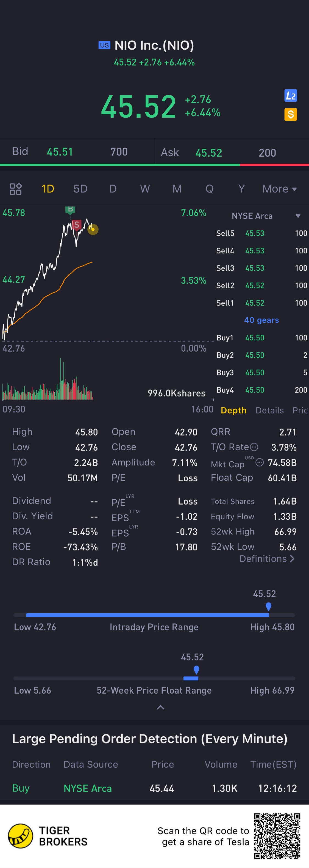Open the More chart periods dropdown
The image size is (309, 868).
coord(279,189)
